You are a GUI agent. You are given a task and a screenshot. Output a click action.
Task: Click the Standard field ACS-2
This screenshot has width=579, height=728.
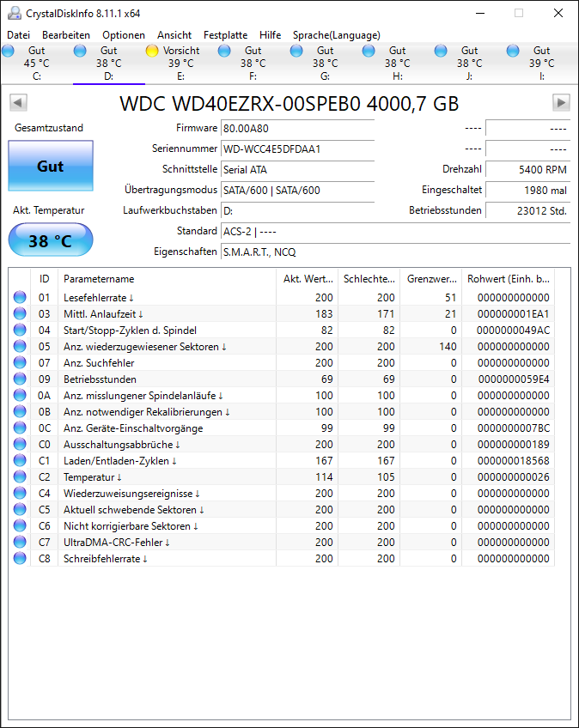395,231
